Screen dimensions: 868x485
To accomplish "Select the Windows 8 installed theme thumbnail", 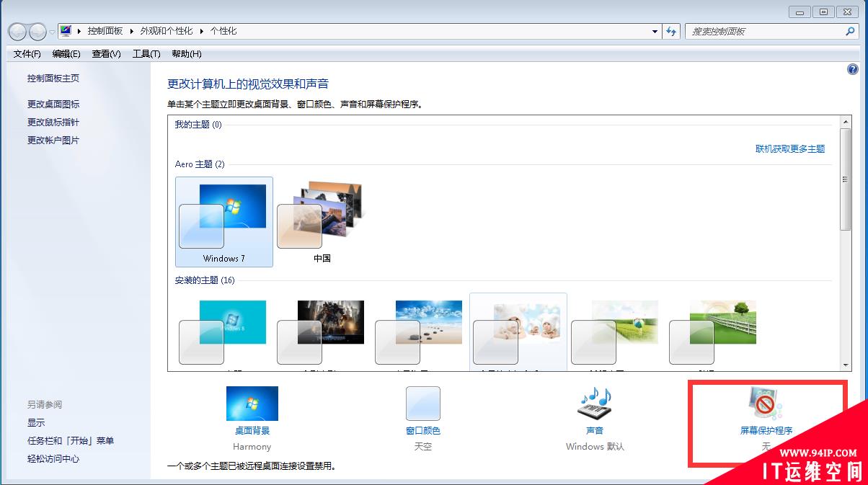I will pos(224,332).
